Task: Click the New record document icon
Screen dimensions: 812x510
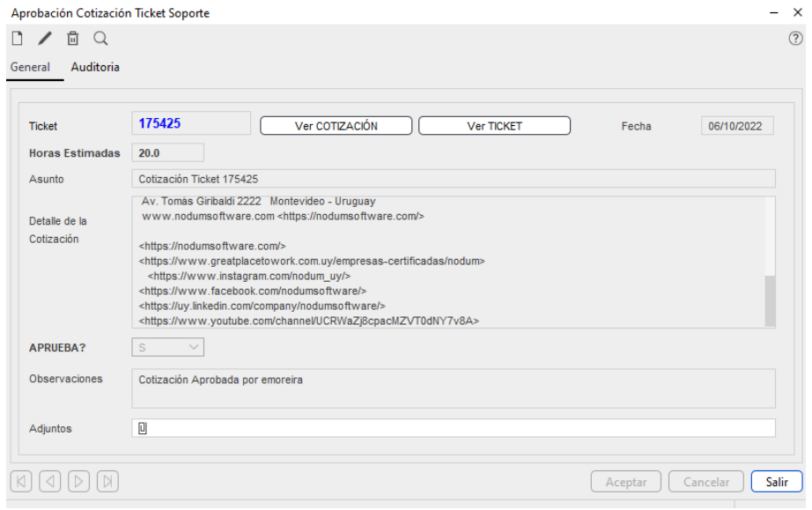Action: 17,39
